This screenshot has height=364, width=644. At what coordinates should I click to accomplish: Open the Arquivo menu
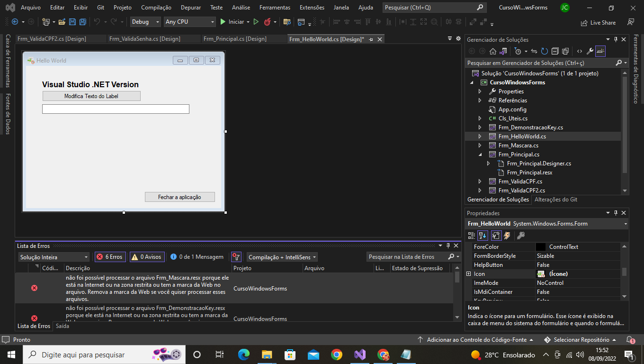[x=31, y=8]
